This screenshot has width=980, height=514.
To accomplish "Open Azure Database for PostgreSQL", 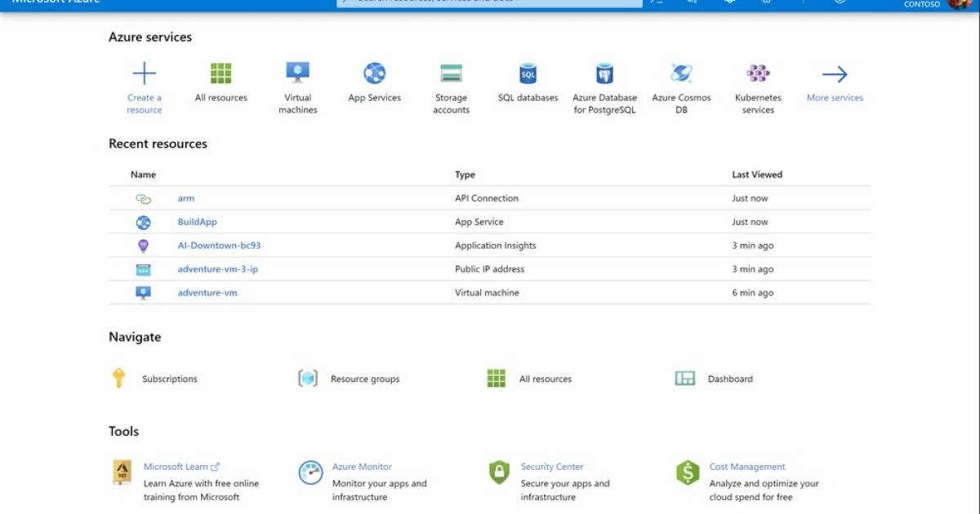I will tap(604, 73).
